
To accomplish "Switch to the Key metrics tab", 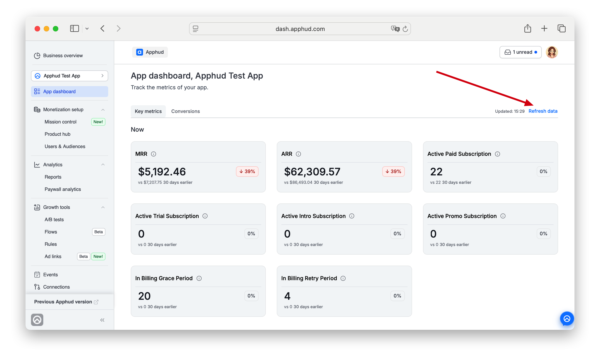I will point(148,111).
